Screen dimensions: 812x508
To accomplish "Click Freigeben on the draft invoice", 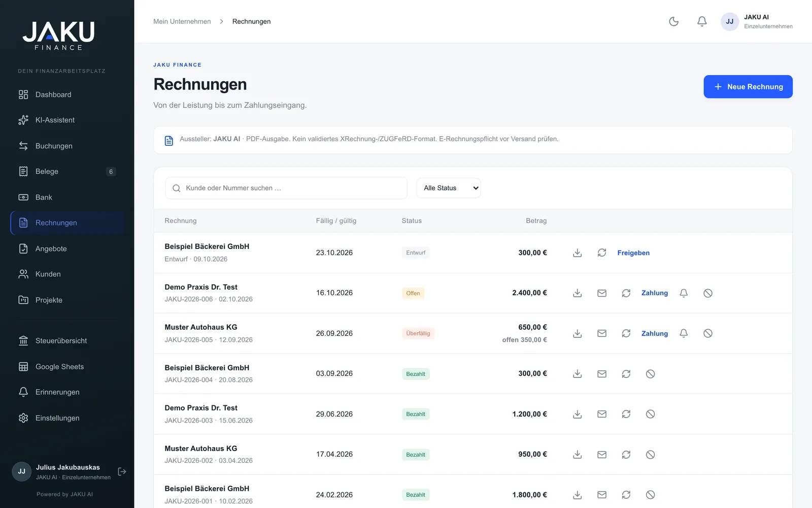I will coord(633,253).
